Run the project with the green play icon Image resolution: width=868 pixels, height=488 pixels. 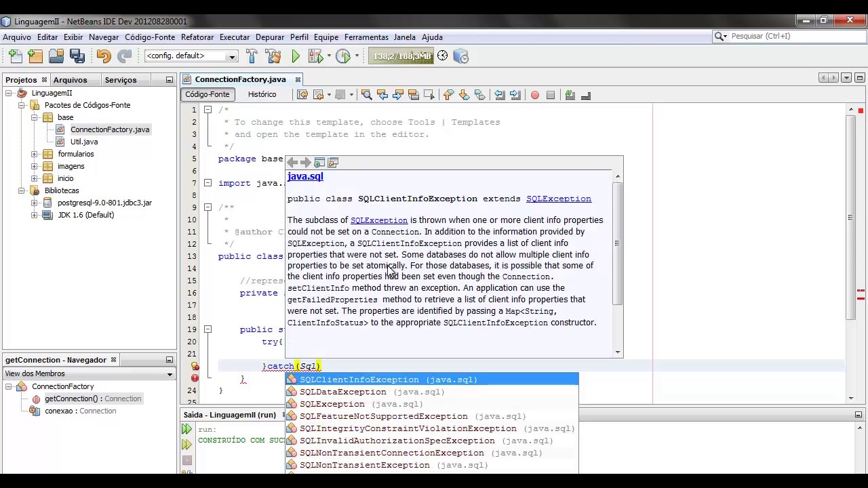pos(296,56)
